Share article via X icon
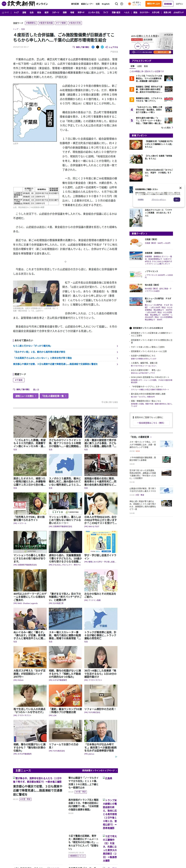186x868 pixels. [x=97, y=47]
